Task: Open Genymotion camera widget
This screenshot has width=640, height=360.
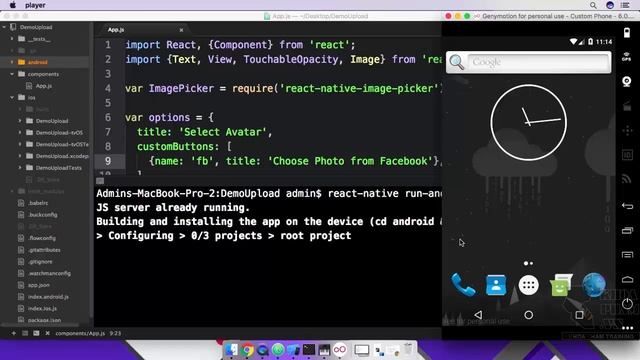Action: click(x=627, y=81)
